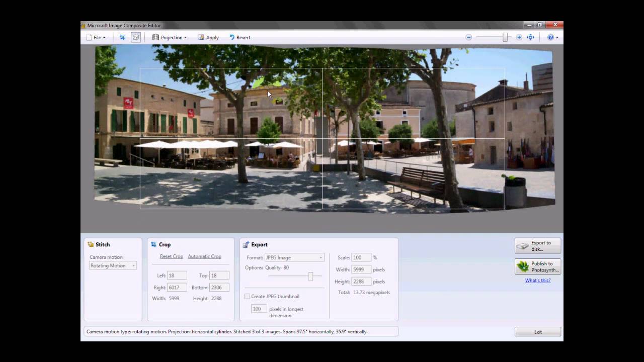
Task: Click the crop Left value field
Action: click(x=177, y=276)
